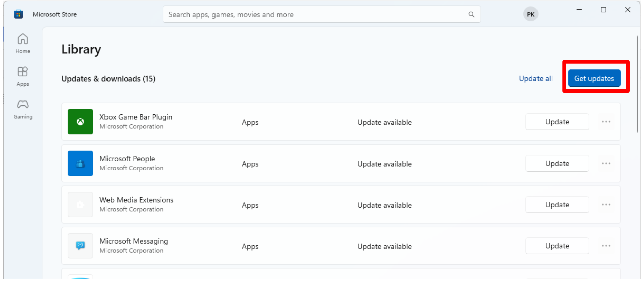Click Update available status for Web Media Extensions
644x287 pixels.
tap(385, 205)
